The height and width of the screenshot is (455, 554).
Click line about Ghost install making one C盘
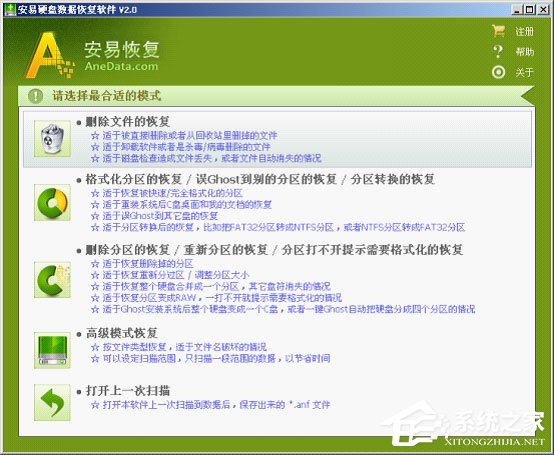pos(283,309)
